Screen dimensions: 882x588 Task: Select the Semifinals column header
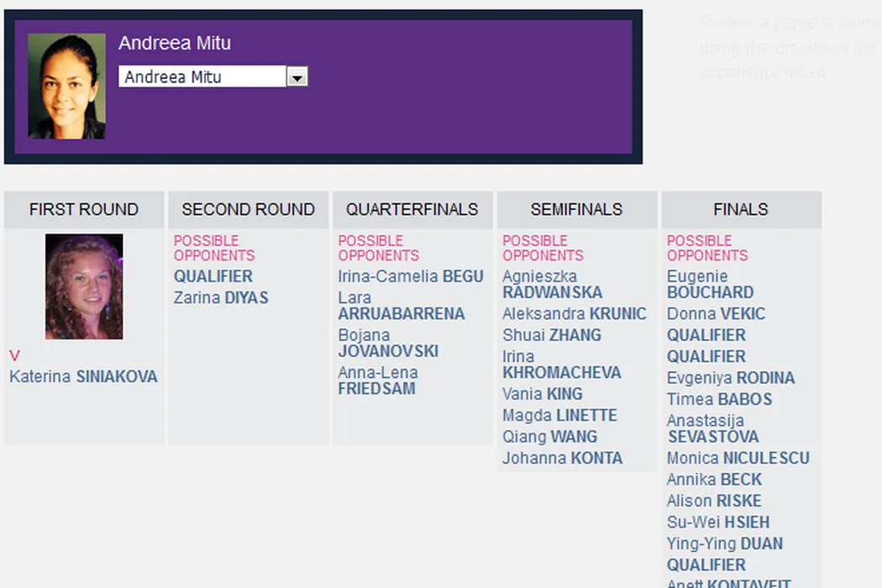576,209
